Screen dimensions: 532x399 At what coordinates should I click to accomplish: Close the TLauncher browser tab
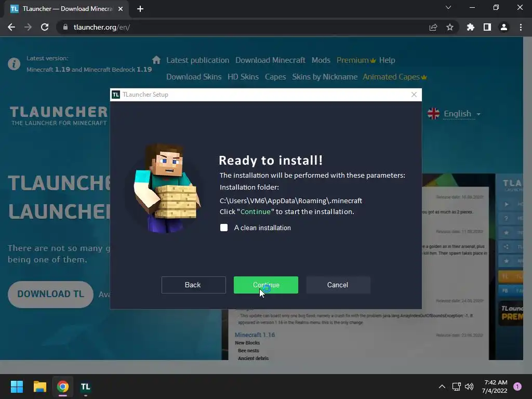121,9
